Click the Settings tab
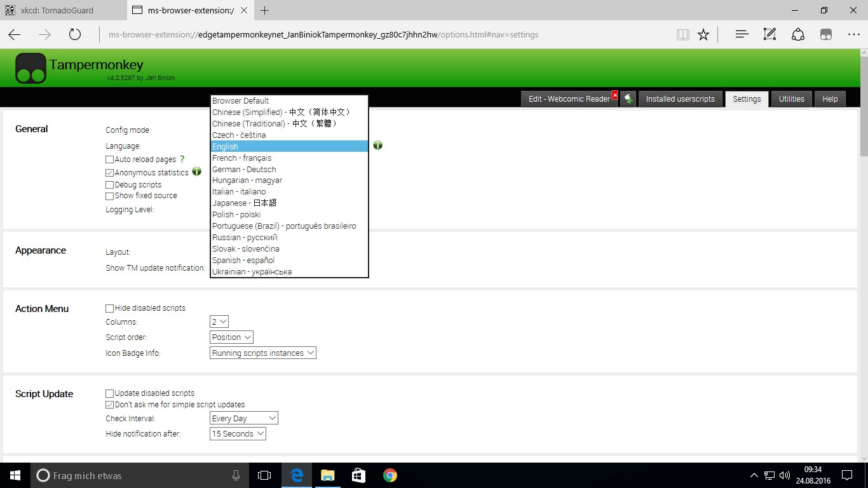868x488 pixels. point(747,98)
